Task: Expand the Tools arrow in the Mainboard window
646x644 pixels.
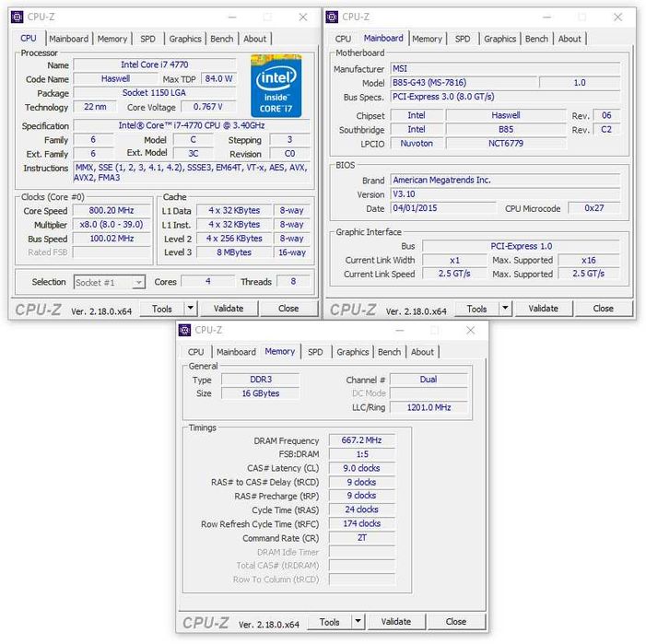Action: coord(505,308)
